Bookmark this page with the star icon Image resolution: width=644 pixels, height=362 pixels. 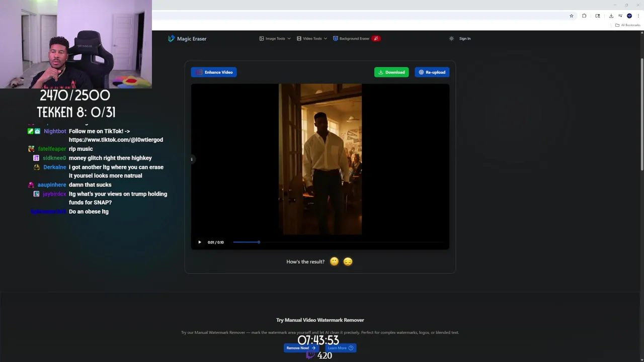[x=572, y=16]
